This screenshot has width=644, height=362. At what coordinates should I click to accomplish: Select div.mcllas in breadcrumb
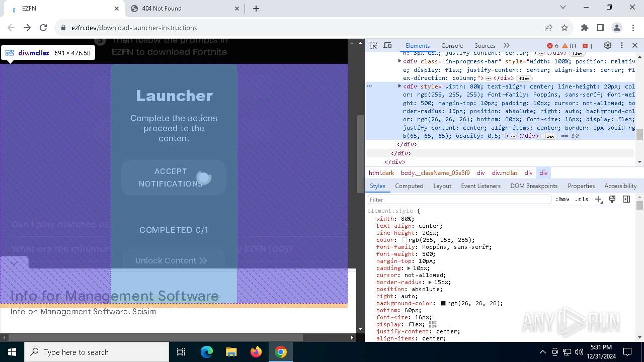tap(505, 172)
